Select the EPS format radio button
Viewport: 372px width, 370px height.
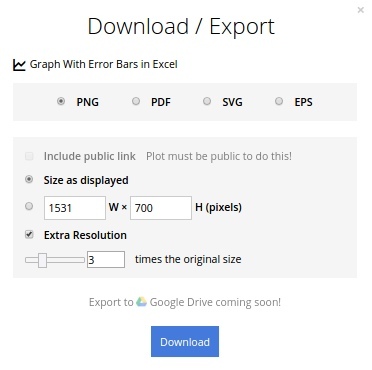(279, 101)
